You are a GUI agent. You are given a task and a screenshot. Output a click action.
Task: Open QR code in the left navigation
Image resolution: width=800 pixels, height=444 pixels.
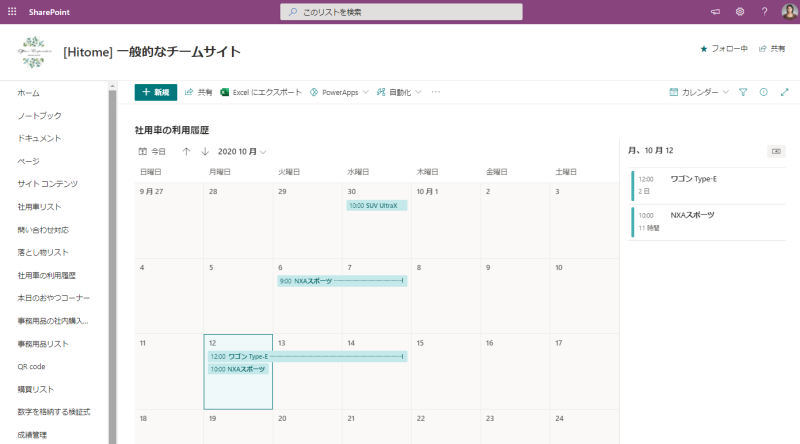[31, 366]
